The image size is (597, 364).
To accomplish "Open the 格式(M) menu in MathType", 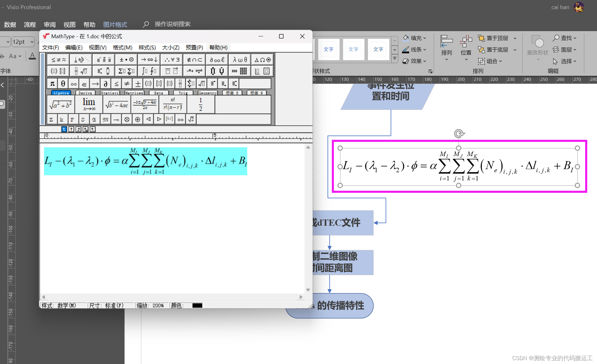I will point(122,47).
